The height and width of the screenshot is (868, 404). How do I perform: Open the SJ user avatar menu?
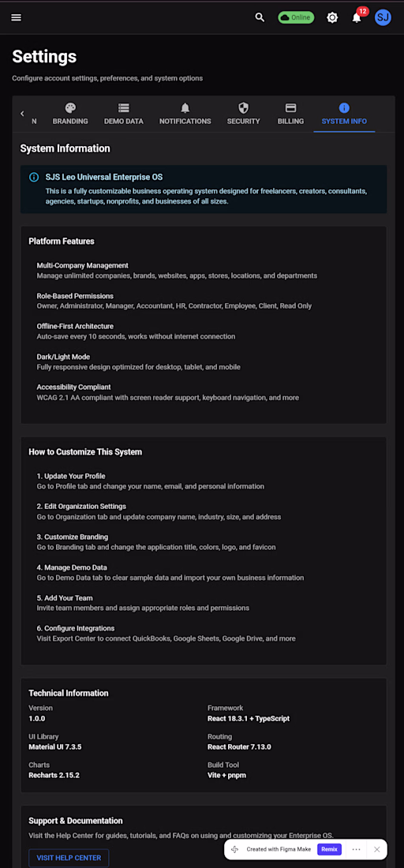coord(383,17)
